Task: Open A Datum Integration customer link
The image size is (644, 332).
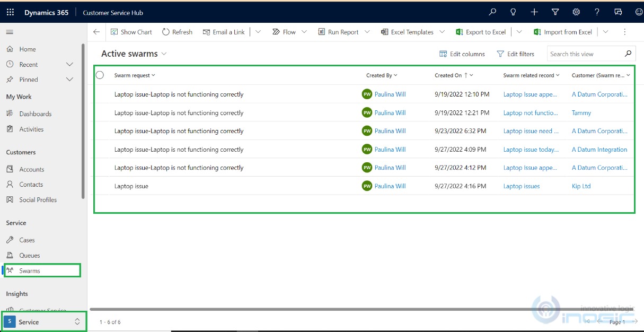Action: [599, 150]
